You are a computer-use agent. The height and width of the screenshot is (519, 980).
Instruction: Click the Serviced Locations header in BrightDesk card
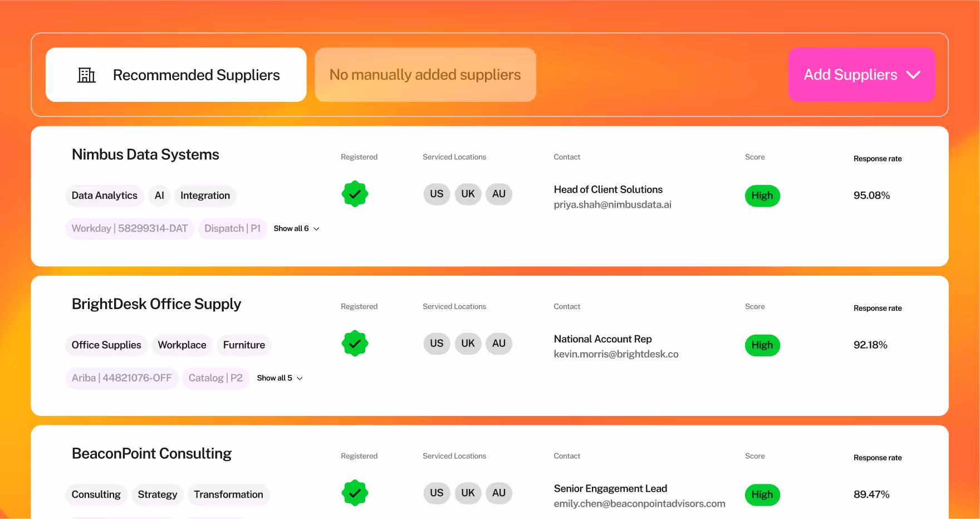(x=454, y=307)
